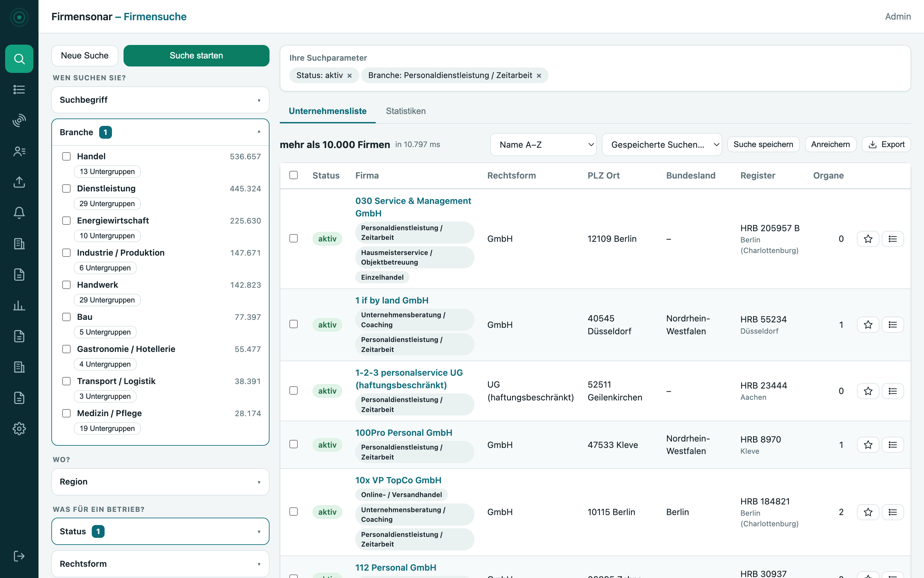Star 1-2-3 personalservice UG

click(x=868, y=391)
